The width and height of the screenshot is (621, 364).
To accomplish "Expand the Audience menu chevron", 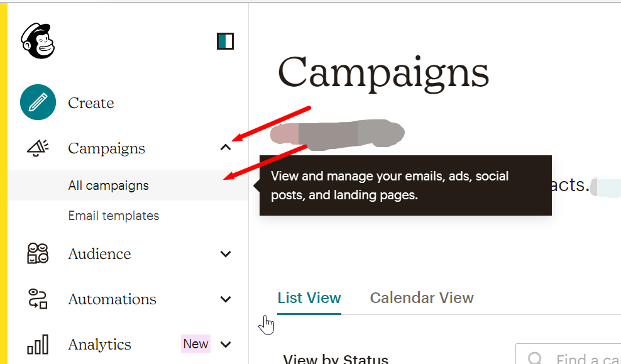I will pos(226,254).
